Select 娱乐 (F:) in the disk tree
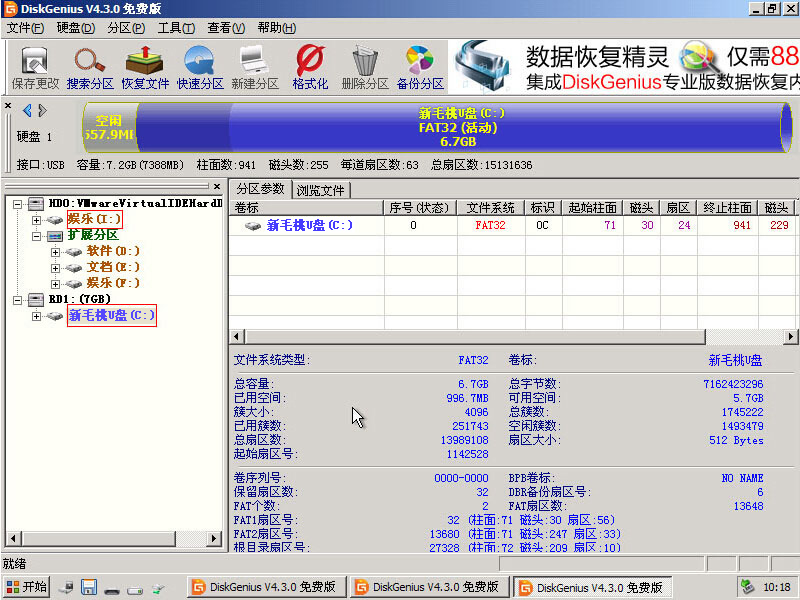The image size is (800, 600). [x=113, y=283]
